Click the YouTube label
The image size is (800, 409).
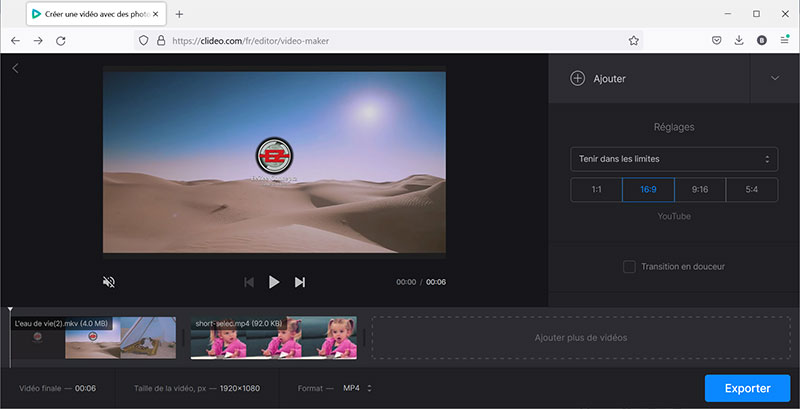pos(674,216)
